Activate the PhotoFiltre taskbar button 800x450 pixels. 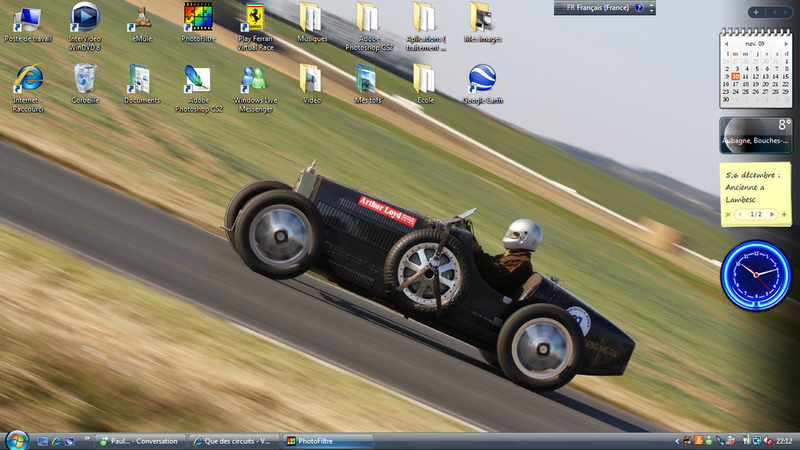coord(328,441)
